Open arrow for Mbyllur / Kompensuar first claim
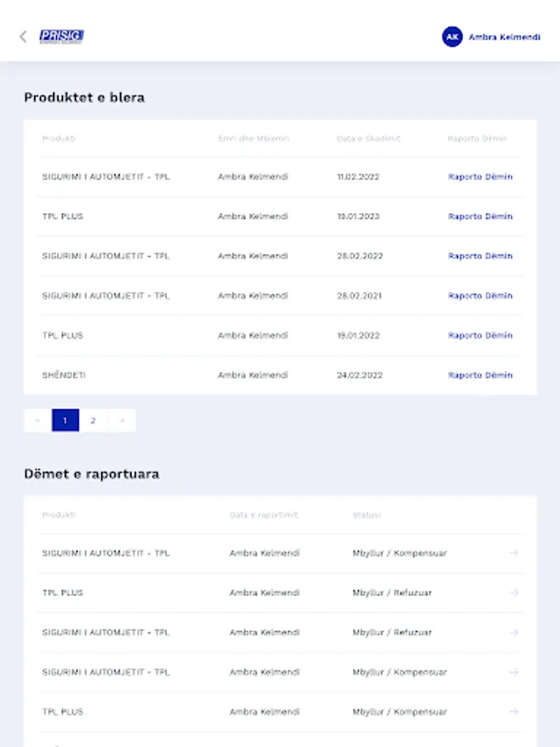 514,553
